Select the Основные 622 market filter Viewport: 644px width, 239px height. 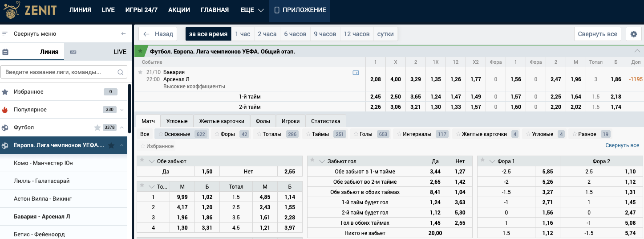[182, 134]
